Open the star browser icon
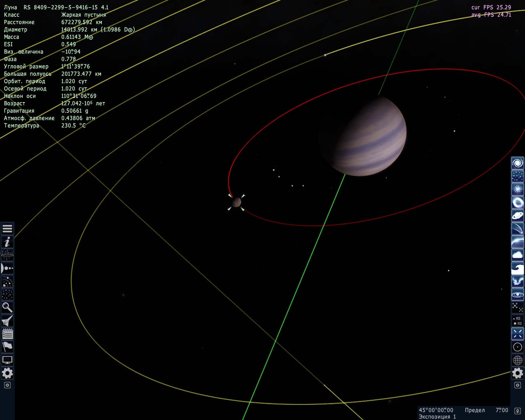525x420 pixels. (7, 294)
